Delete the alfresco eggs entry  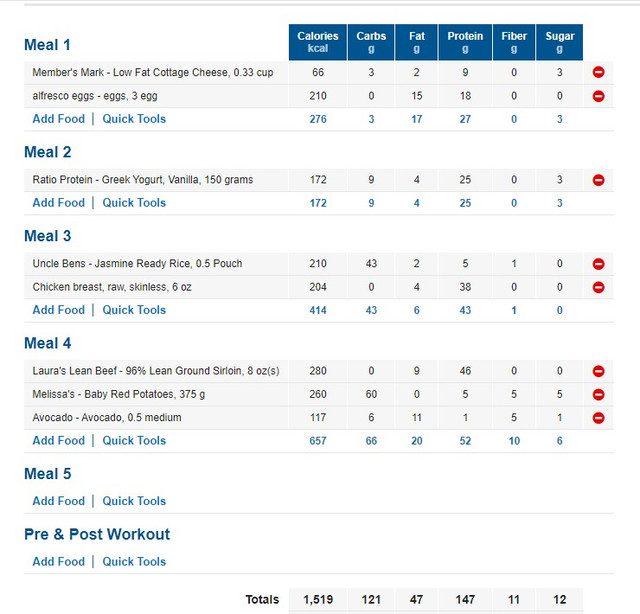[598, 96]
